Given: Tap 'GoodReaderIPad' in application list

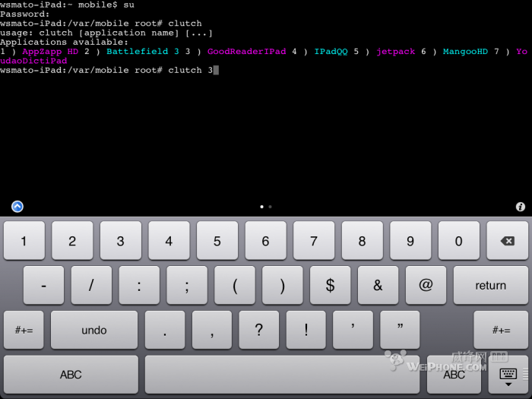Looking at the screenshot, I should pyautogui.click(x=247, y=52).
